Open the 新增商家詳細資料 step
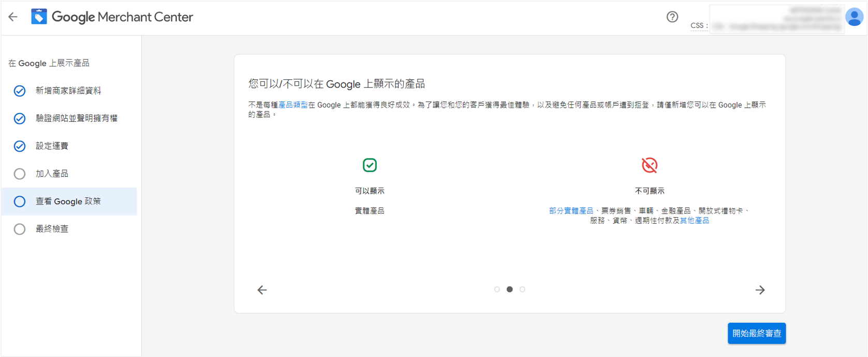This screenshot has width=868, height=357. 69,91
